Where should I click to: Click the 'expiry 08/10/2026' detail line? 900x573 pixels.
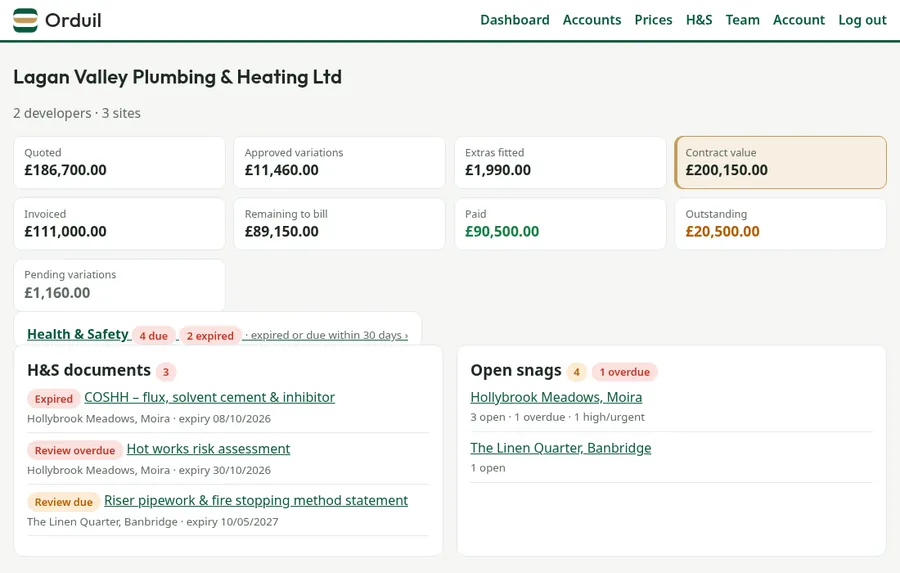(x=149, y=419)
